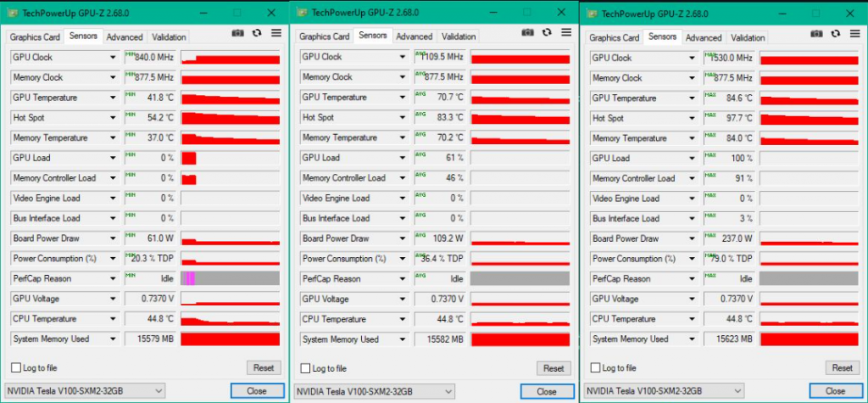
Task: Take a screenshot using the rightmost window's camera icon
Action: 817,33
